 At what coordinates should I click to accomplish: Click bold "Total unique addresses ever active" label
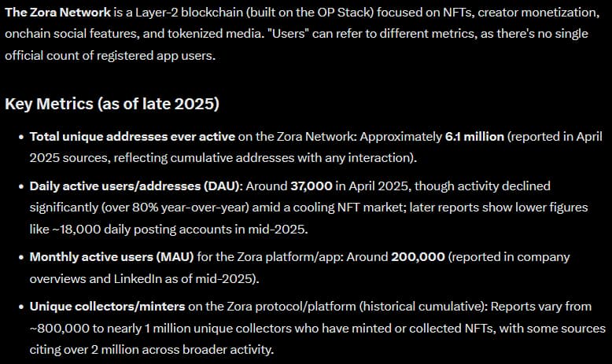coord(132,136)
